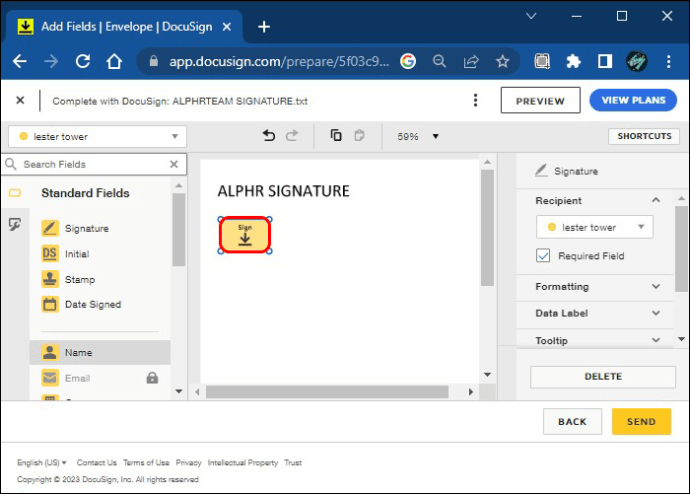Image resolution: width=690 pixels, height=494 pixels.
Task: Click the Google icon in the address bar
Action: [x=408, y=61]
